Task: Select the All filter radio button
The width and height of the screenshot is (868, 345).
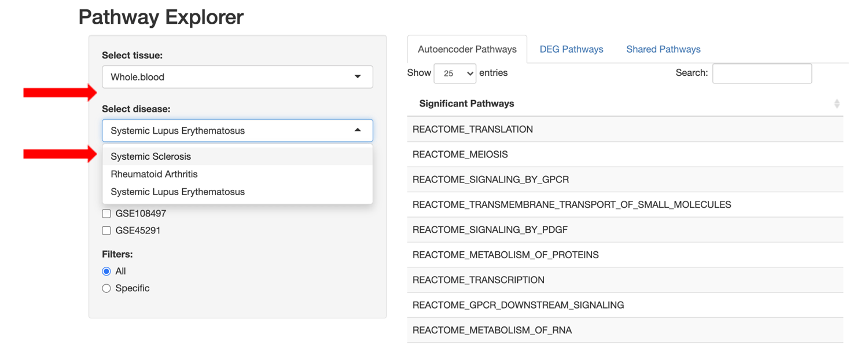Action: [106, 271]
